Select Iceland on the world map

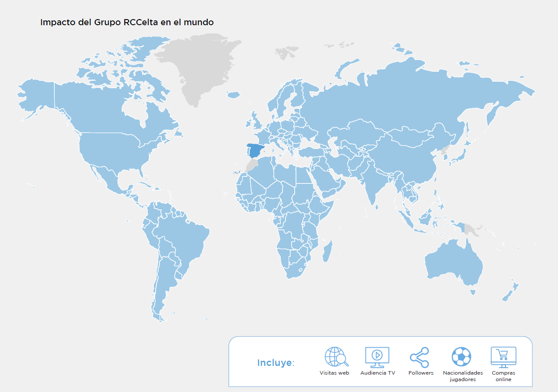233,94
